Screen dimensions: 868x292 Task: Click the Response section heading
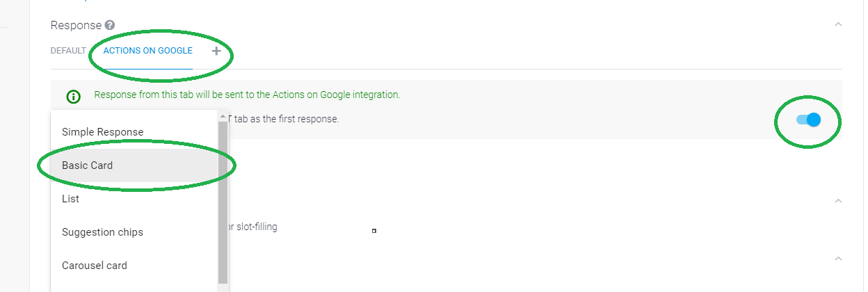pyautogui.click(x=76, y=25)
